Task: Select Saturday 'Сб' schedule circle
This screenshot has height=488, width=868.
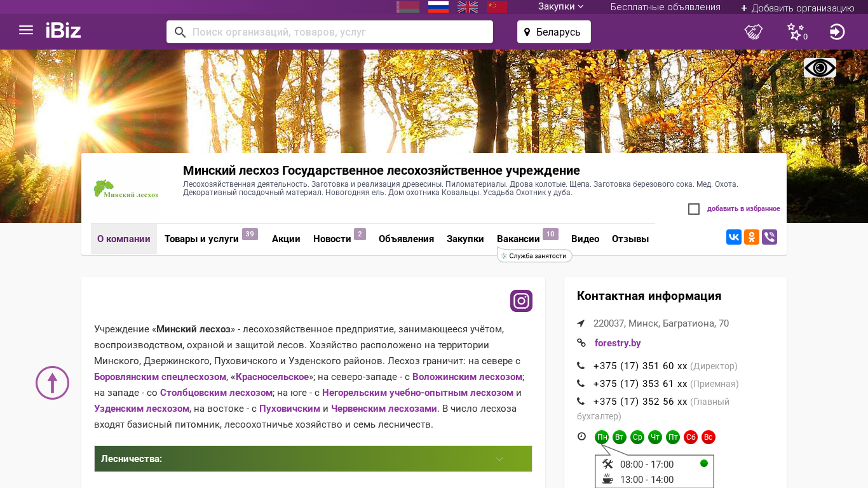Action: pos(691,437)
